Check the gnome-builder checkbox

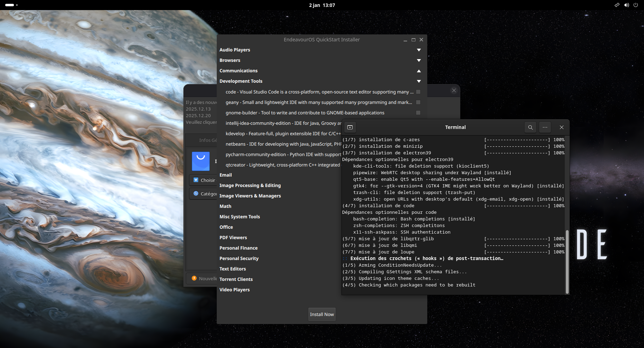(x=418, y=113)
